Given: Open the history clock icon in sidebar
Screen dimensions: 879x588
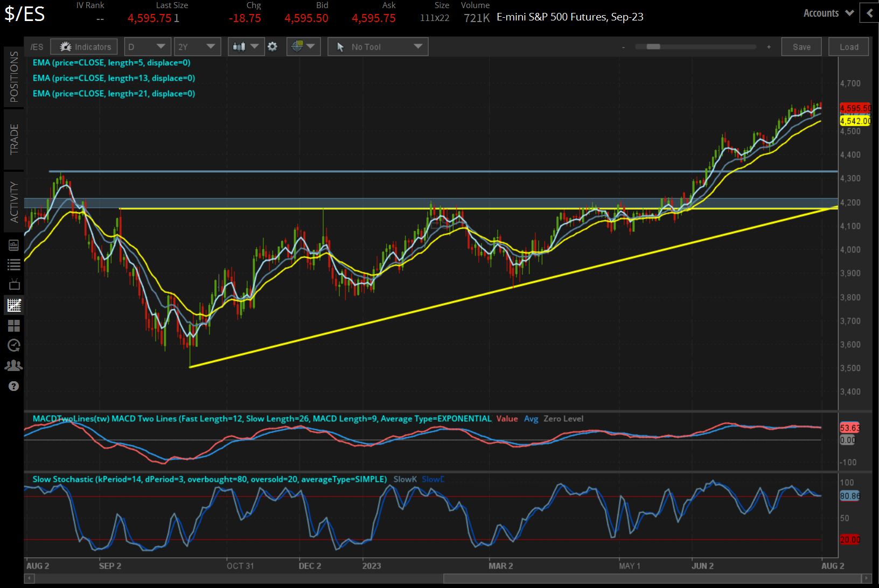Looking at the screenshot, I should [13, 345].
